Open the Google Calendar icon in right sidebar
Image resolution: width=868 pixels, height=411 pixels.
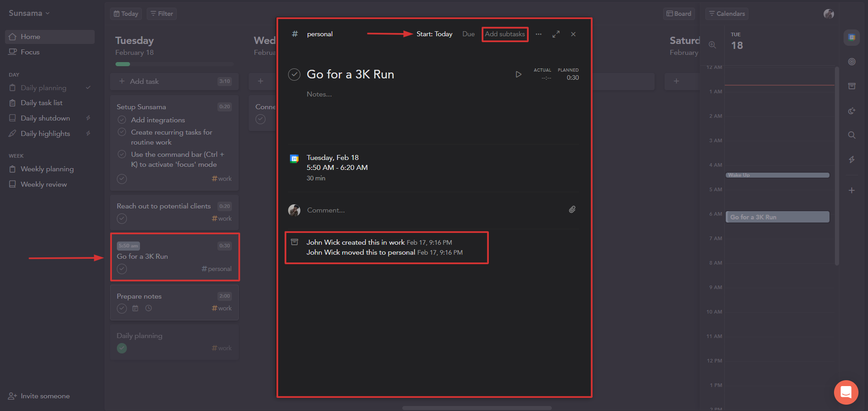852,37
